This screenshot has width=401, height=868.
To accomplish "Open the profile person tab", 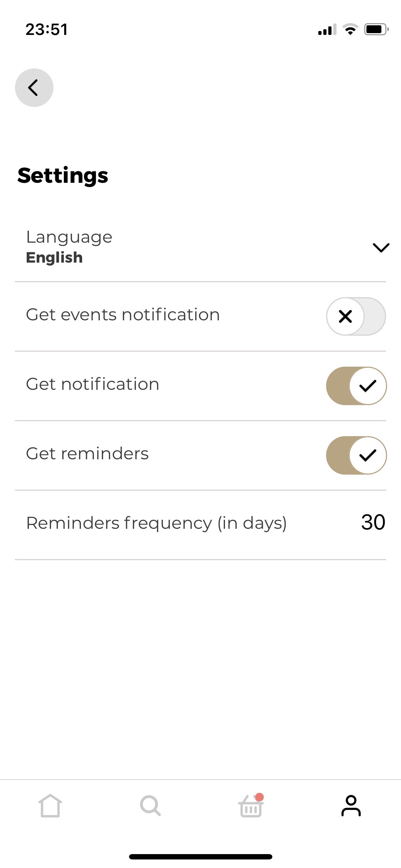I will pyautogui.click(x=351, y=805).
